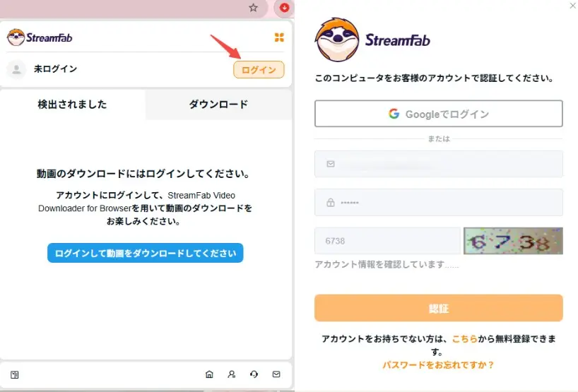Open the こちら free registration link
This screenshot has width=578, height=392.
[x=464, y=338]
